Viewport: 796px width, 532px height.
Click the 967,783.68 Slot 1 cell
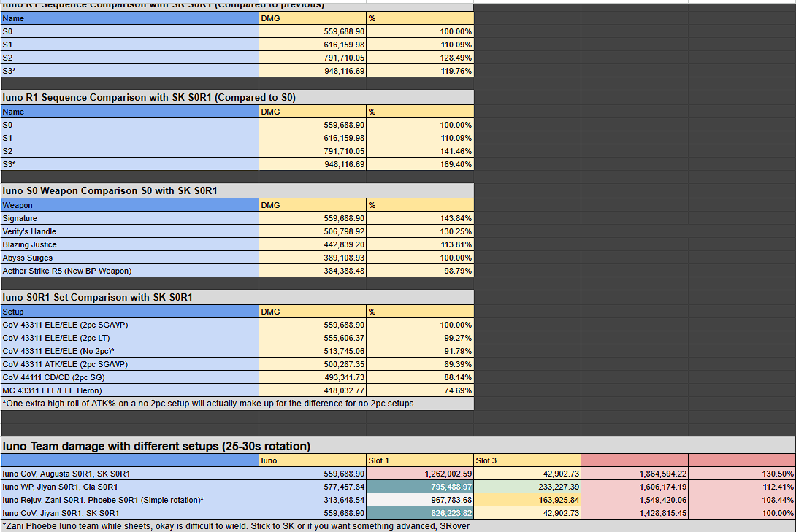coord(420,500)
